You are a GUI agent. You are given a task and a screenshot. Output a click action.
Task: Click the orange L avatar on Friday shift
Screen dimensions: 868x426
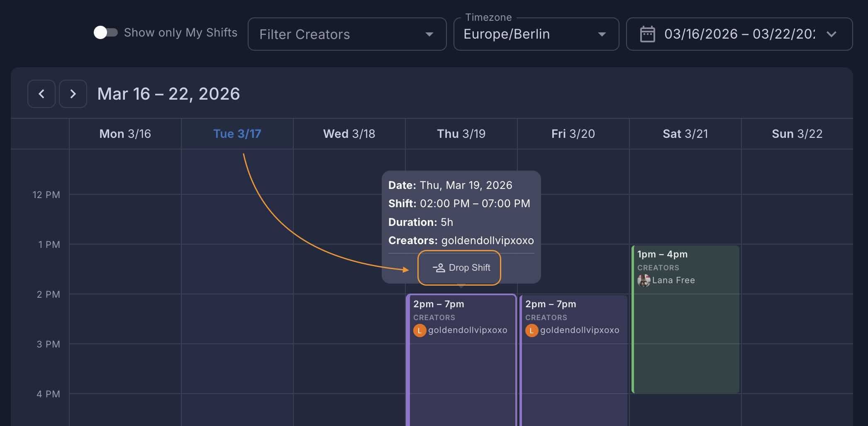pyautogui.click(x=532, y=331)
